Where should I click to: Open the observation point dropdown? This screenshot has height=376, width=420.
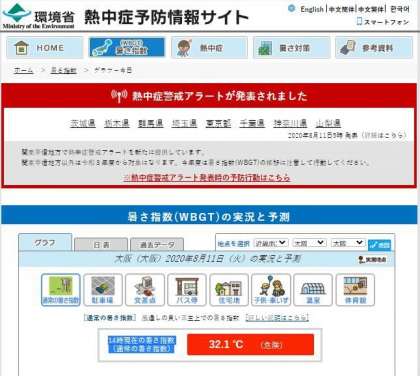click(348, 243)
